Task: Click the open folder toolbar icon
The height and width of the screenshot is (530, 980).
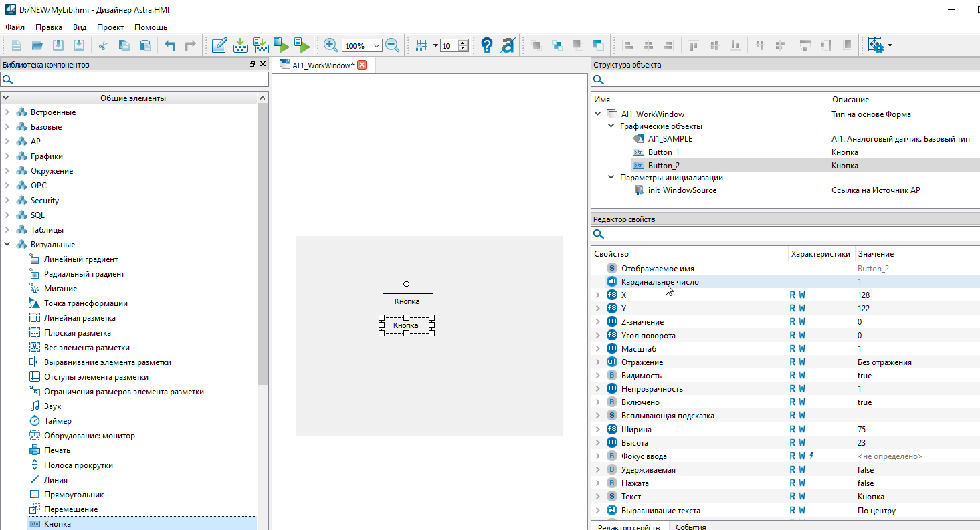Action: click(37, 45)
